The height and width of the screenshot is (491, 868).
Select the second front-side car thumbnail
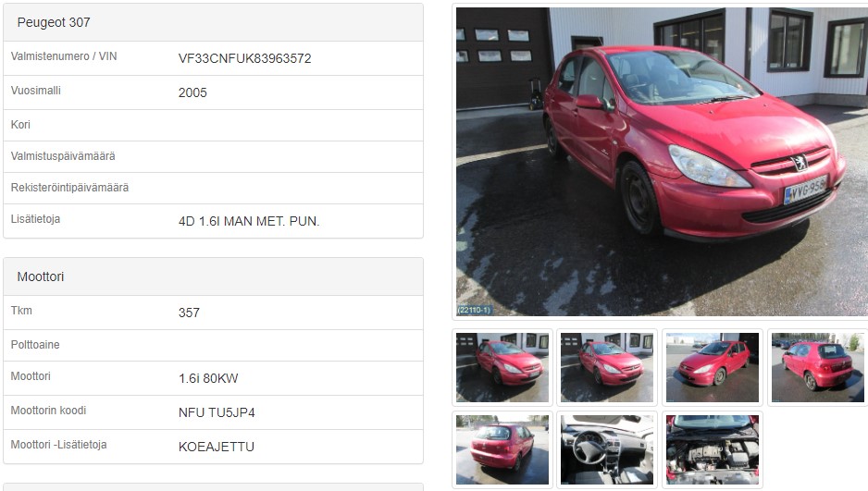coord(607,367)
